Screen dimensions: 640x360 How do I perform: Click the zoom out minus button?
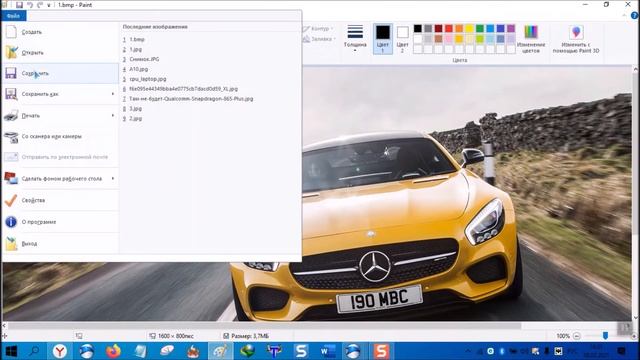577,336
